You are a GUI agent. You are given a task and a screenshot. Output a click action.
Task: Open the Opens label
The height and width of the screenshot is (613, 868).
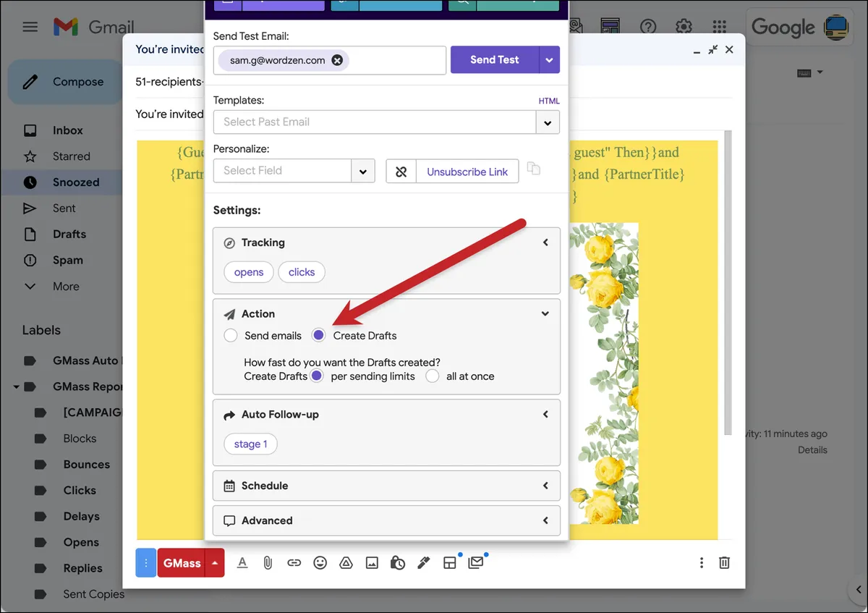coord(81,543)
